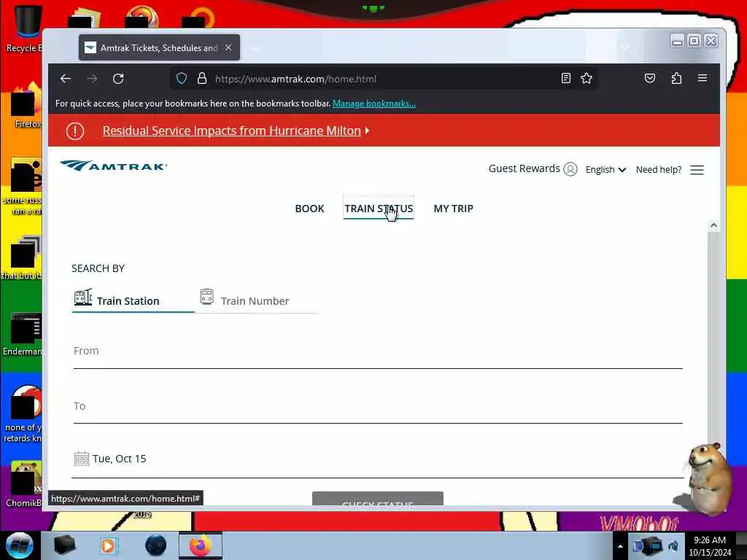Click the volume tray icon

point(673,546)
